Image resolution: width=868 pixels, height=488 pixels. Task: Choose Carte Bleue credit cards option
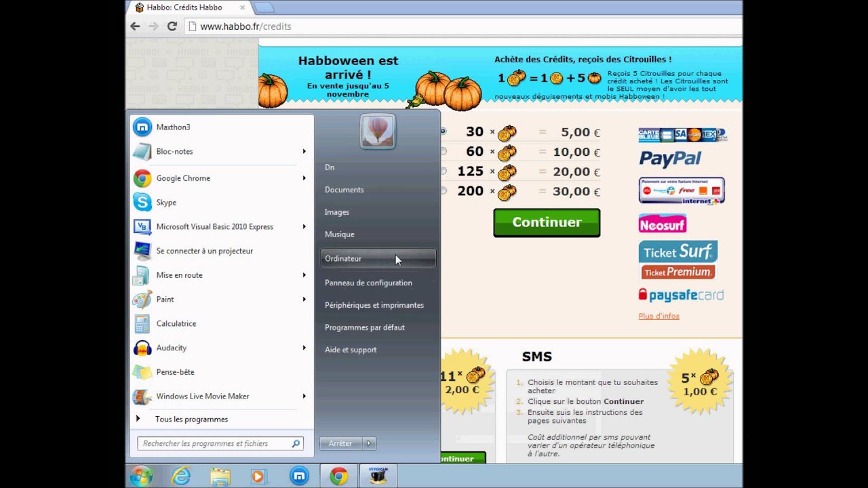682,134
